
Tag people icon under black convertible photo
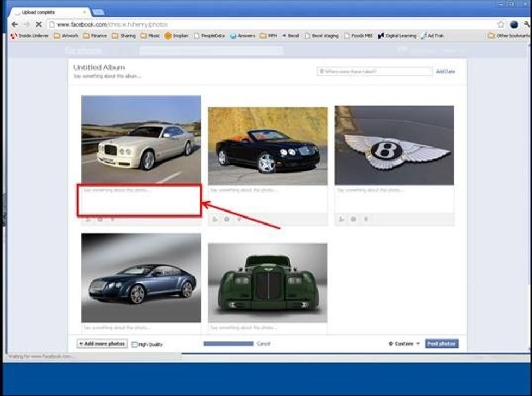point(215,219)
